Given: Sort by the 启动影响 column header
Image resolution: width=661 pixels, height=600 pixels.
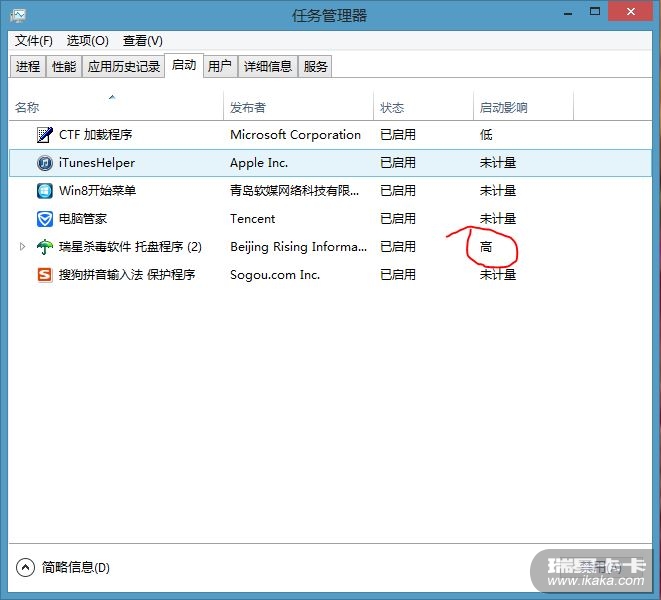Looking at the screenshot, I should click(523, 107).
